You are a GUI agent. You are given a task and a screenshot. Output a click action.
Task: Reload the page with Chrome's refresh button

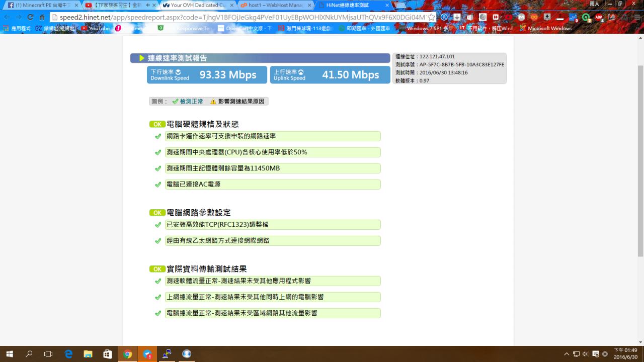(31, 17)
